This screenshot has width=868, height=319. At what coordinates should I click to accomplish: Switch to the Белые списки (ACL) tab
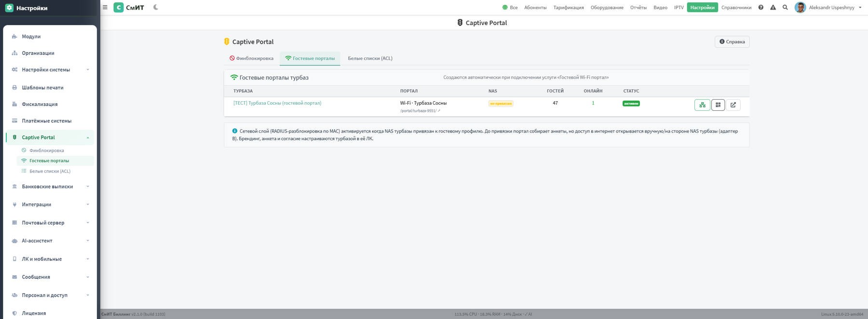click(370, 58)
